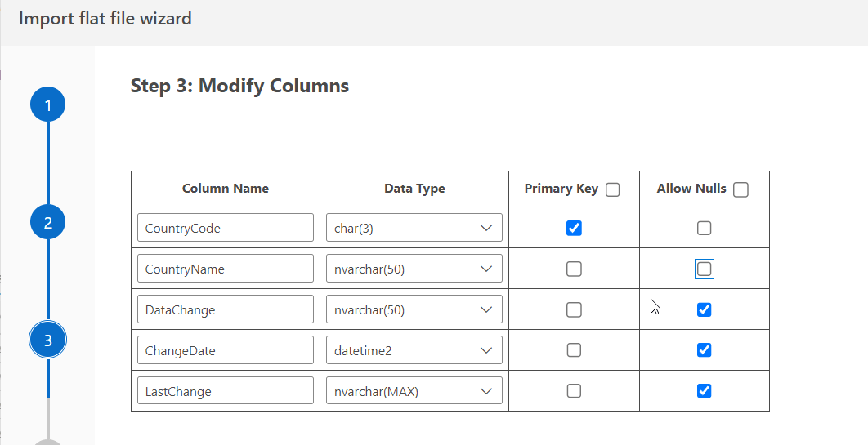The image size is (868, 445).
Task: Click the CountryCode column name field
Action: [225, 228]
